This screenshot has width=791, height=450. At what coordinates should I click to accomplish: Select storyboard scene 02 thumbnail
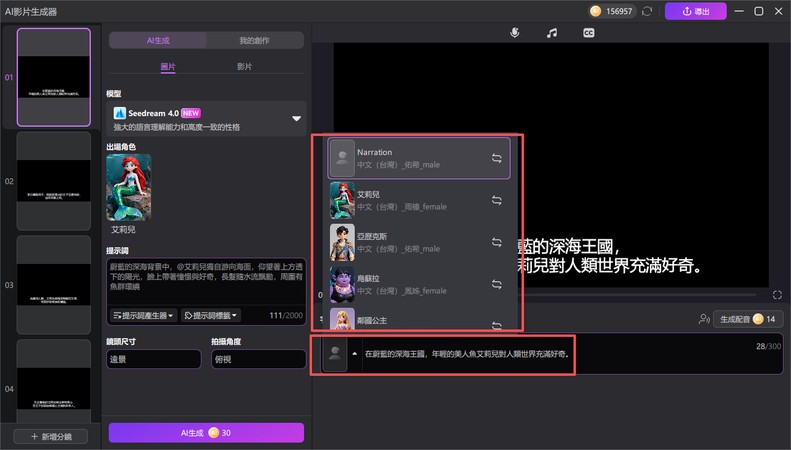(54, 181)
